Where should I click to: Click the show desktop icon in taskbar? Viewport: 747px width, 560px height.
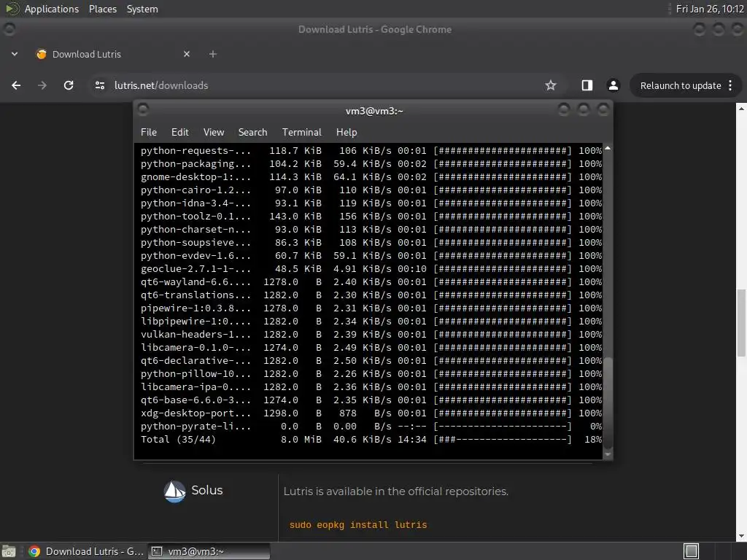[x=9, y=551]
